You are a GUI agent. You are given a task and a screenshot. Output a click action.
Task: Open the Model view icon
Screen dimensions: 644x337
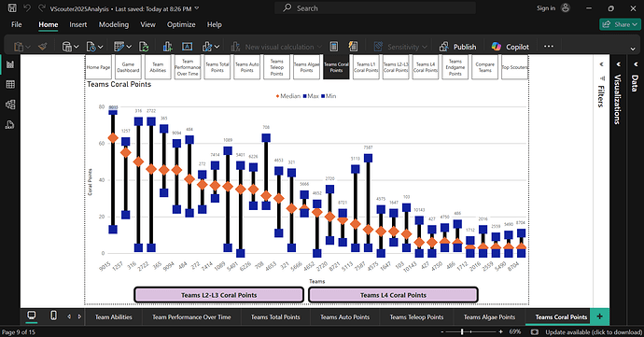pos(10,105)
